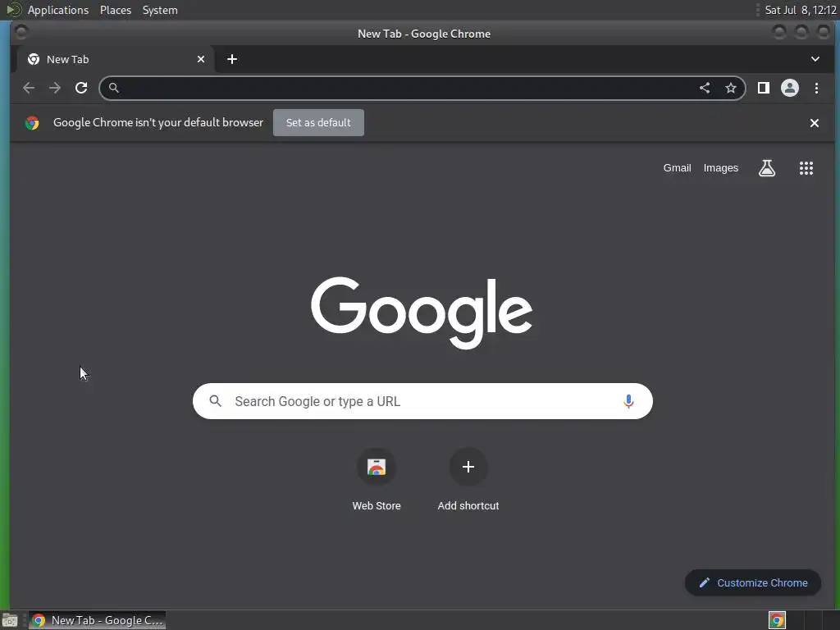Open the Places menu

click(116, 10)
